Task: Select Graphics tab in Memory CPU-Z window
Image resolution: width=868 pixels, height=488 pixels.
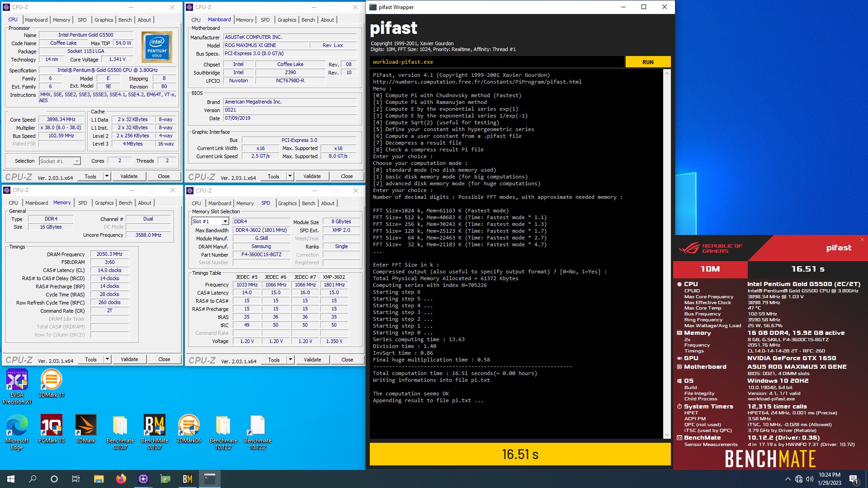Action: click(x=104, y=203)
